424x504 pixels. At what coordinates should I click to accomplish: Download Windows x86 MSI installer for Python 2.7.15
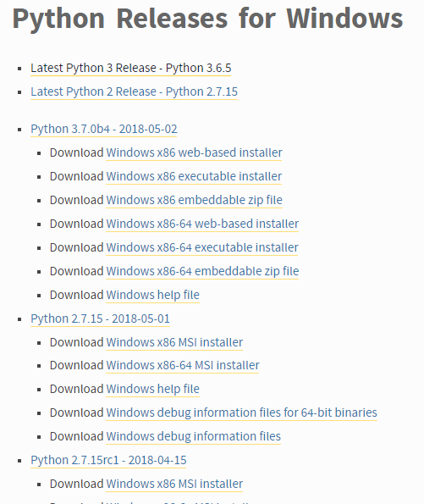point(174,343)
